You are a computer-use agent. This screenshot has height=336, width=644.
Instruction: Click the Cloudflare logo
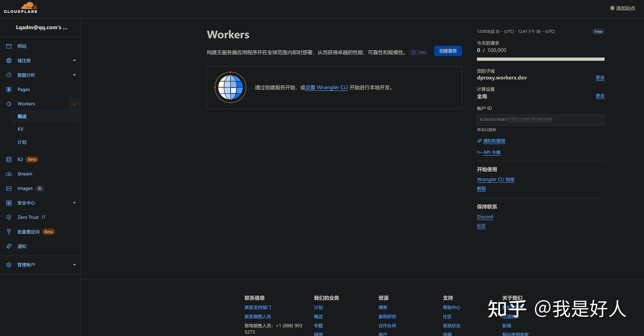click(x=21, y=8)
